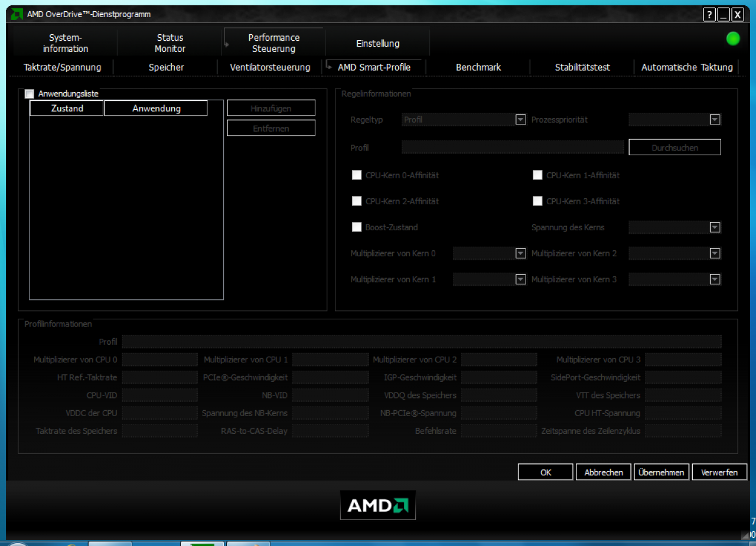Viewport: 756px width, 546px height.
Task: Click the VDDQ des Speichers field
Action: (499, 395)
